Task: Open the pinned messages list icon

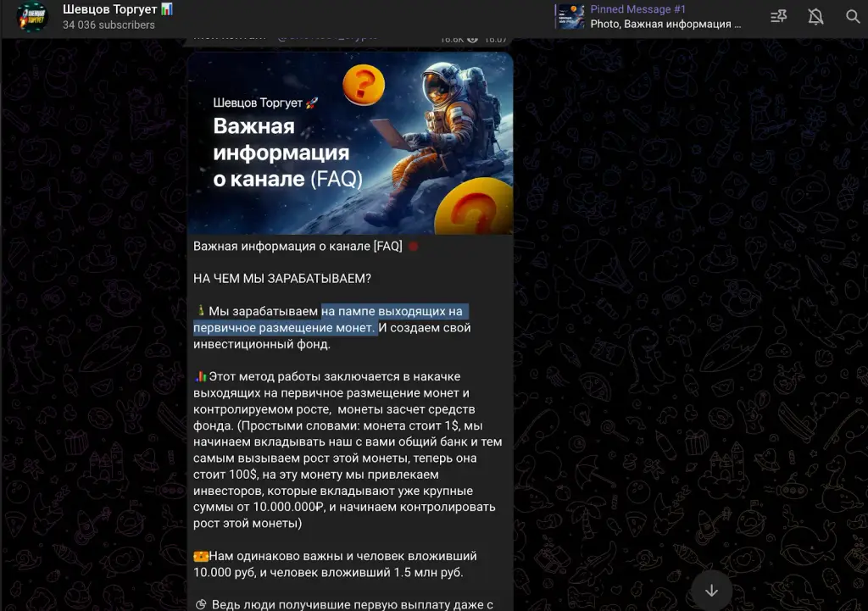Action: click(778, 17)
